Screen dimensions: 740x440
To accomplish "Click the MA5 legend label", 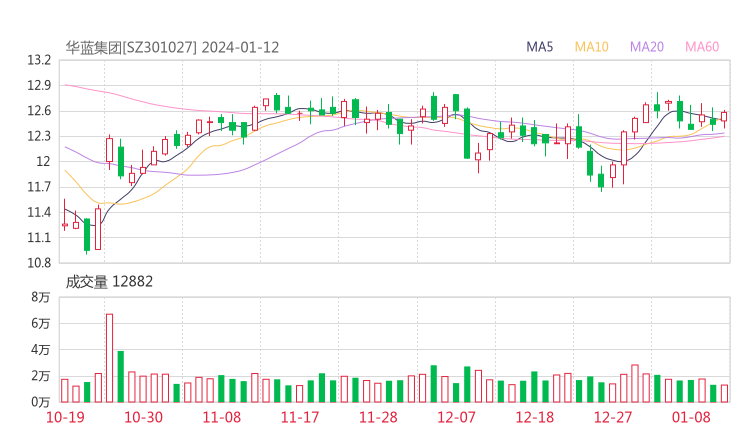I will pos(539,47).
